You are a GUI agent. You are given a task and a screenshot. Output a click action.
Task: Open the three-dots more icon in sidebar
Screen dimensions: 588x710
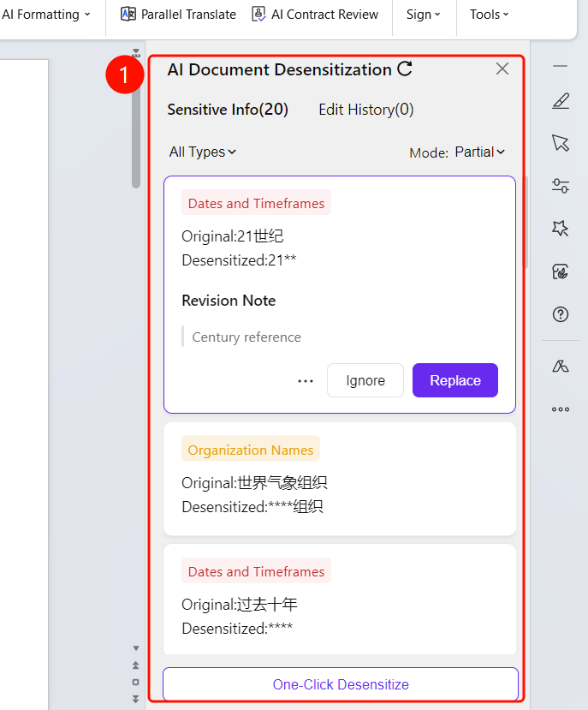coord(561,409)
